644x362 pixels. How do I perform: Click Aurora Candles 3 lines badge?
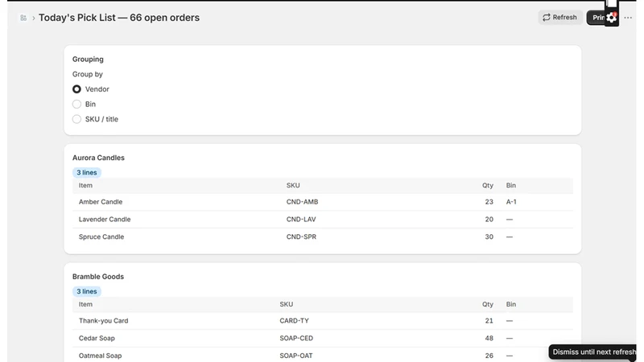point(87,172)
